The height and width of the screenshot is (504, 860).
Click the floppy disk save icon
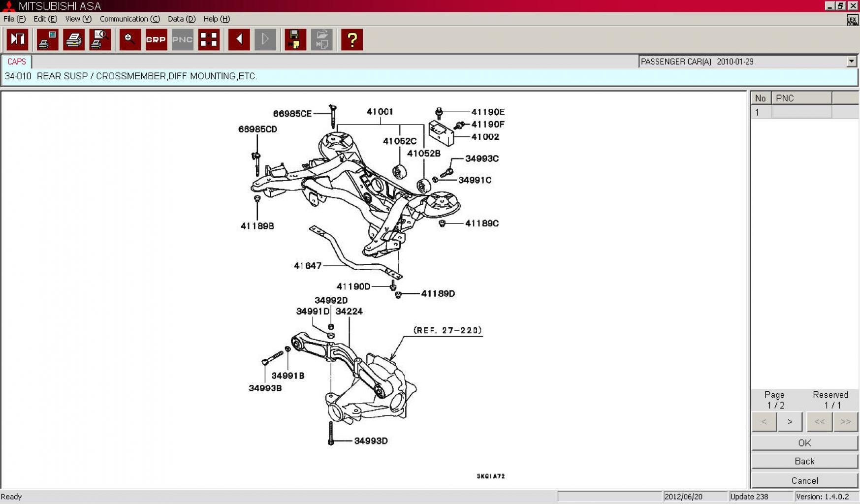(295, 39)
